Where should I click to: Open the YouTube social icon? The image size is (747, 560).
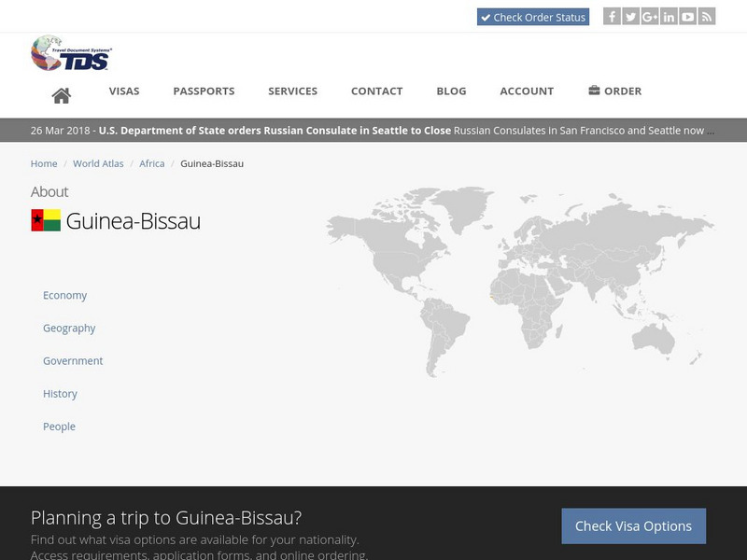pos(687,16)
